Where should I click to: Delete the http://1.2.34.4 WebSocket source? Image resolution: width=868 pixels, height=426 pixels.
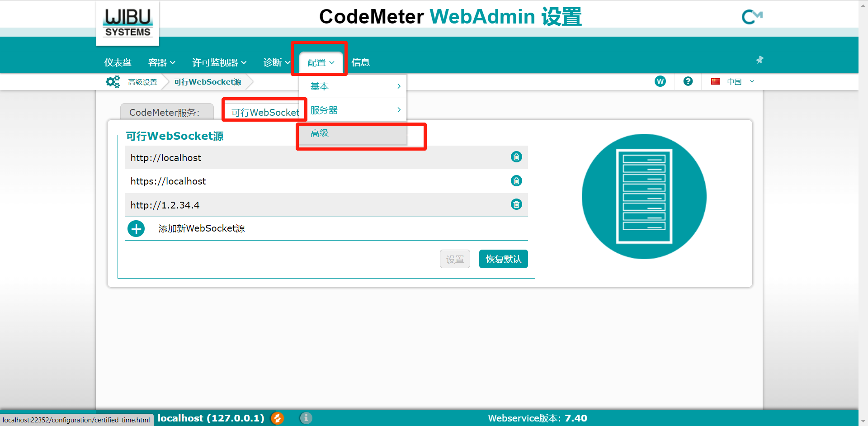[516, 204]
